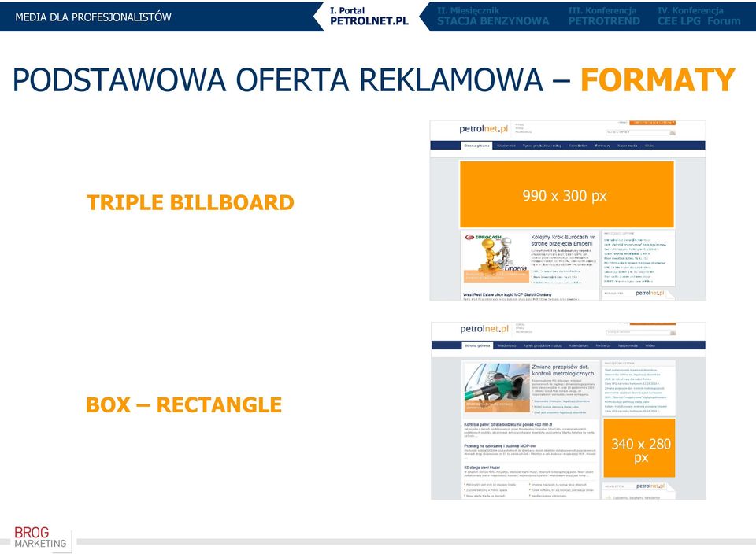Click newsletter petrolnet.pl banner in bottom screenshot
The image size is (756, 554).
(x=639, y=486)
